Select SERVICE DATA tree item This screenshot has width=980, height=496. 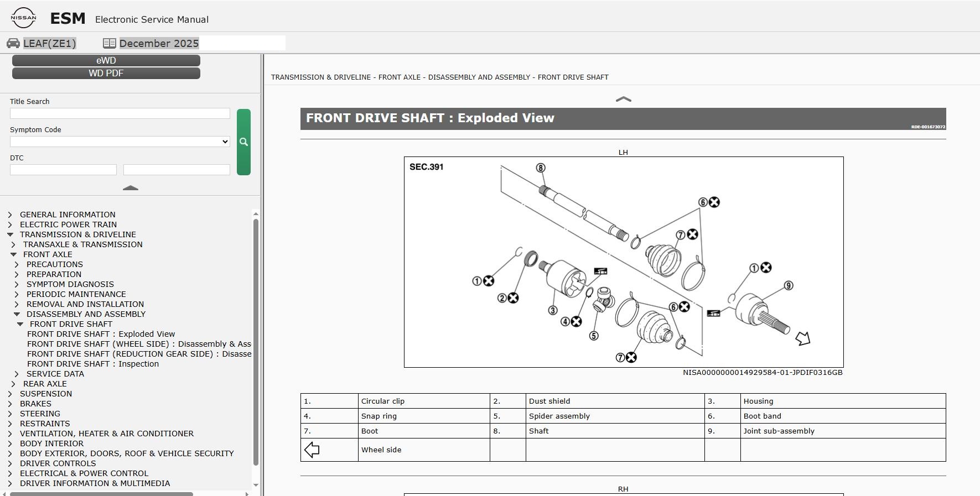55,374
